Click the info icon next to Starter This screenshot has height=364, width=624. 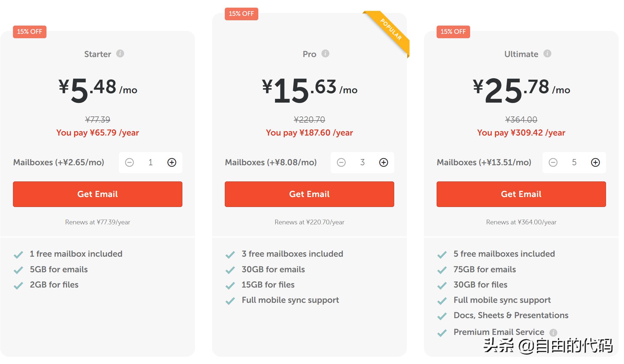tap(120, 54)
